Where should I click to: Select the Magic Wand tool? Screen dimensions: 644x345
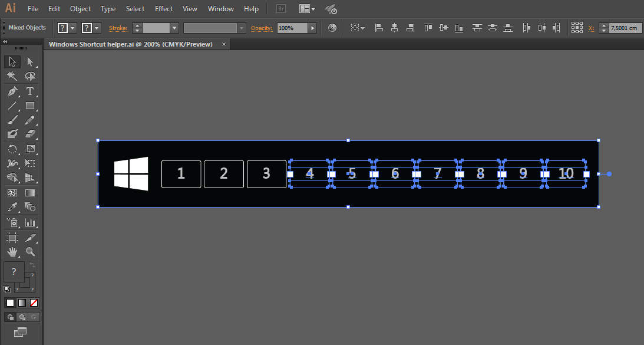13,76
